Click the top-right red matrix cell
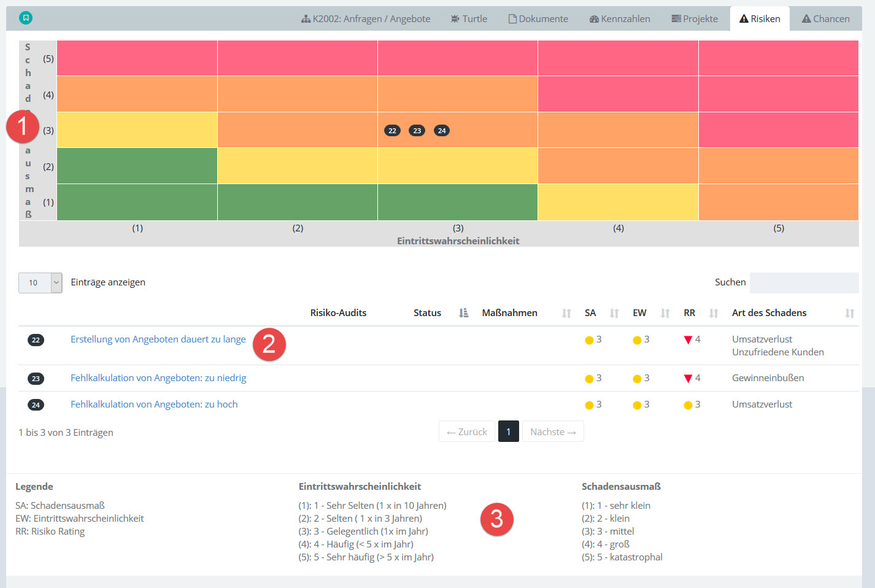Image resolution: width=875 pixels, height=588 pixels. 778,58
